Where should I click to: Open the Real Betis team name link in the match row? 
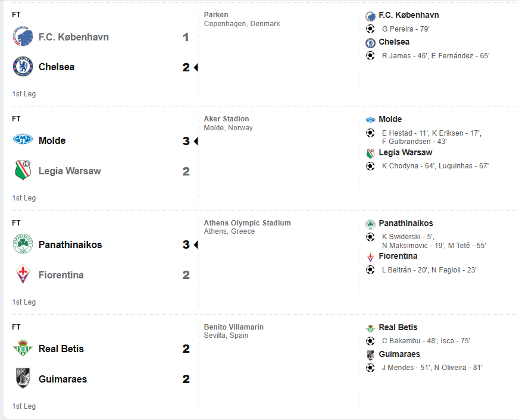61,349
